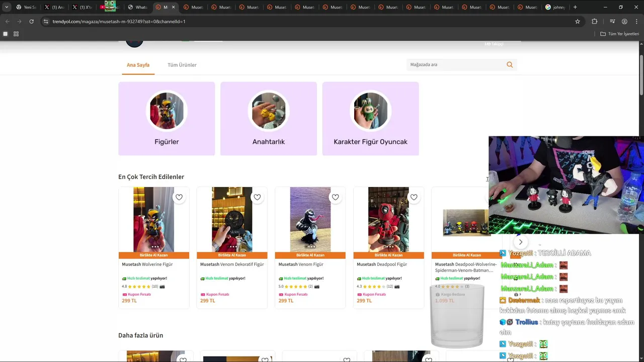Open the tab search dropdown arrow
Screen dimensions: 644x362
[7, 7]
